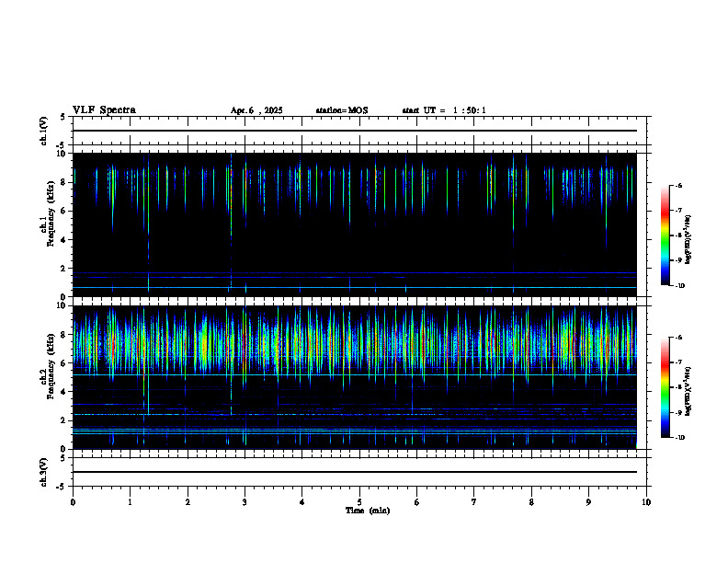Click the "6" tick on the time axis

coord(417,502)
